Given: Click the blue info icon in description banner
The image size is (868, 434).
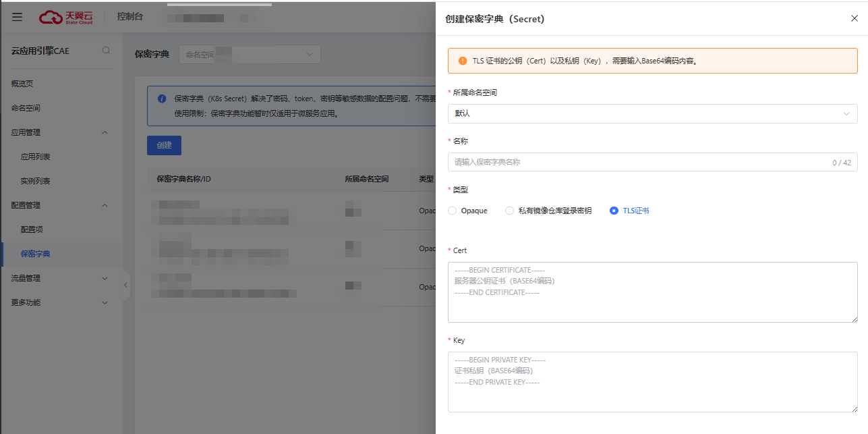Looking at the screenshot, I should coord(162,99).
